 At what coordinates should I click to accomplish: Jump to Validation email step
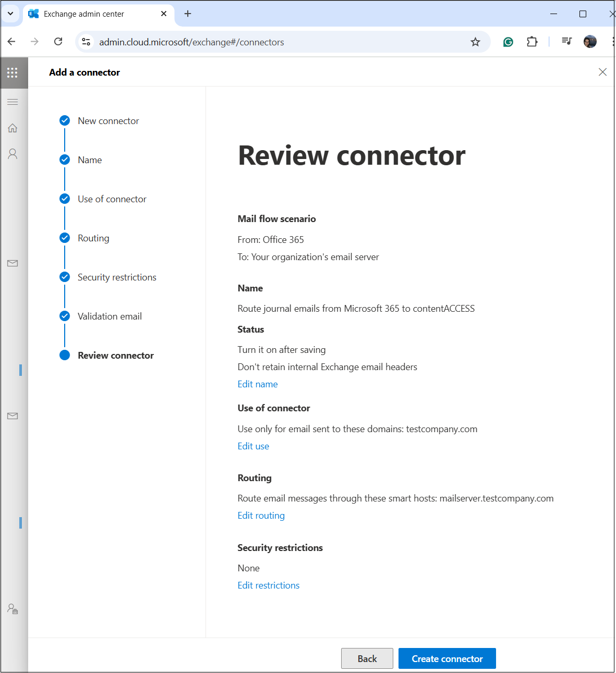click(110, 316)
